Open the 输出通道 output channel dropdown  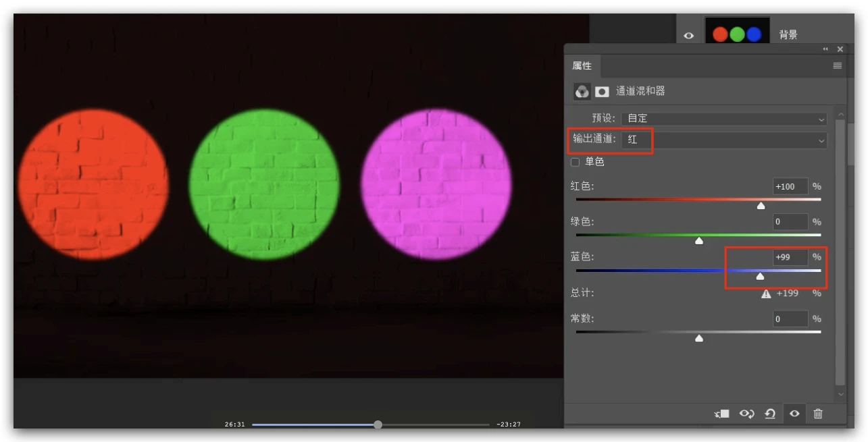[x=724, y=140]
